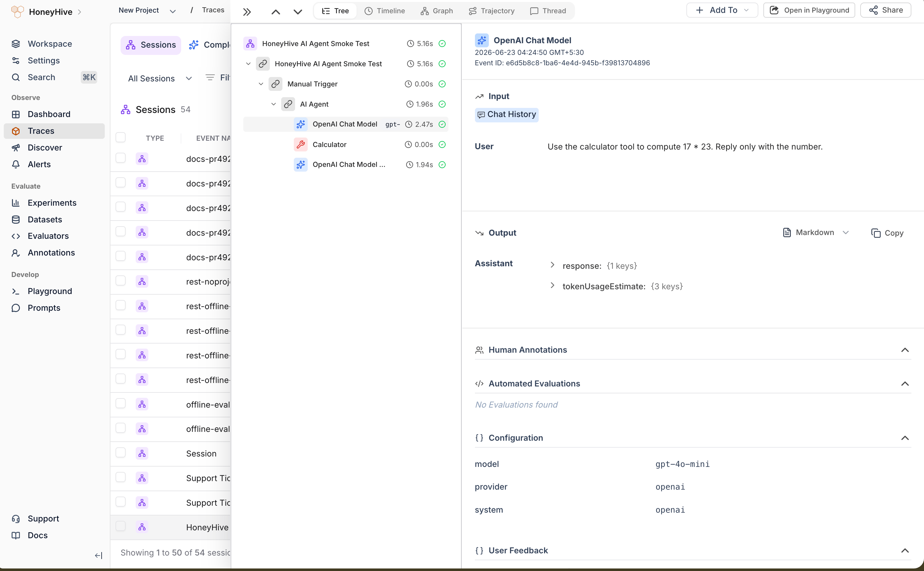
Task: Collapse the User Feedback section
Action: (x=905, y=550)
